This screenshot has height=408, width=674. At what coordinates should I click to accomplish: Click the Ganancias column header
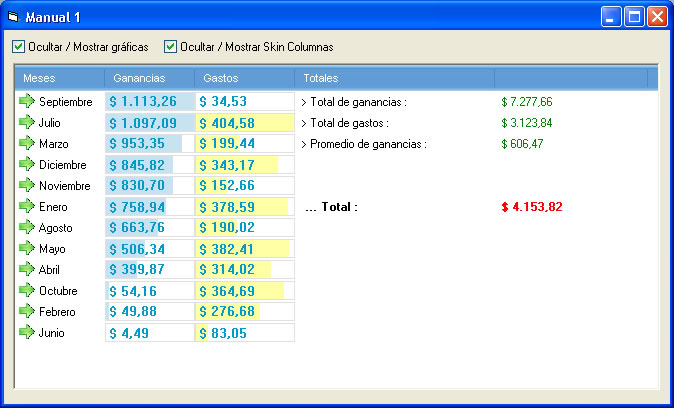tap(149, 78)
